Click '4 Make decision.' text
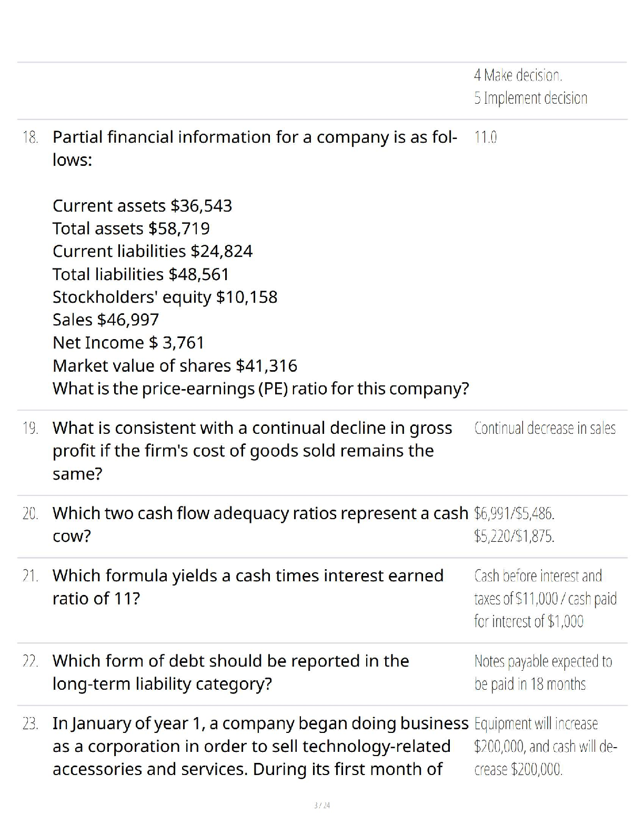Image resolution: width=644 pixels, height=834 pixels. (x=518, y=75)
